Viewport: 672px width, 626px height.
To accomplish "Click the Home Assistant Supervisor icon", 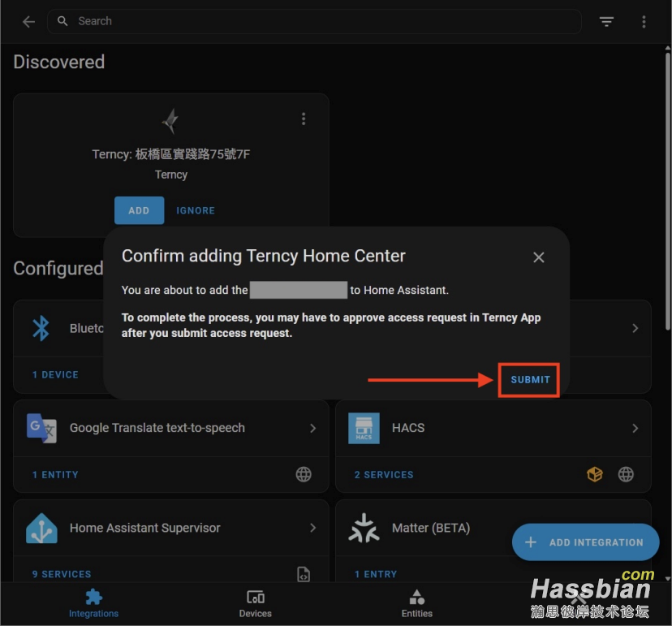I will click(41, 528).
